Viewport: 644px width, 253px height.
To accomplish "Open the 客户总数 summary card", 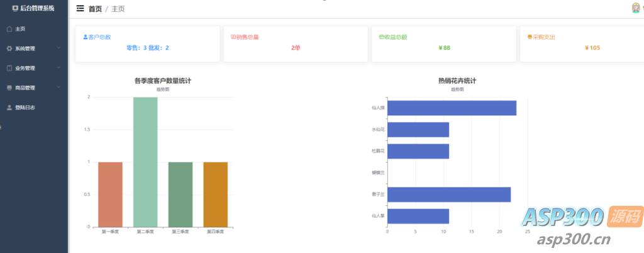I will pos(147,43).
